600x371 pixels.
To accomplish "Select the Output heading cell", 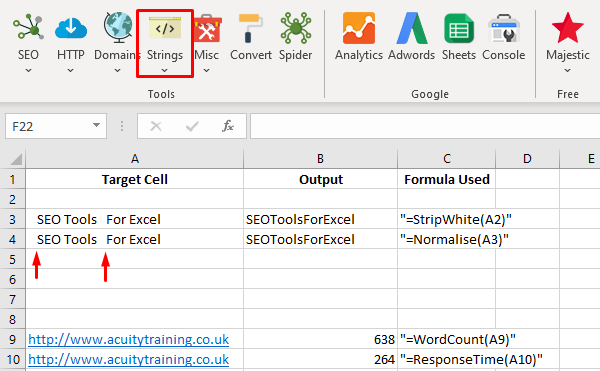I will pyautogui.click(x=320, y=179).
